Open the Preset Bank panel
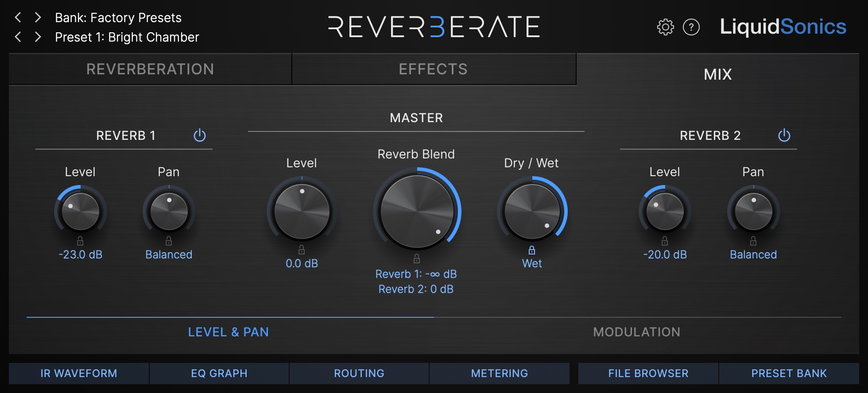The image size is (868, 393). click(x=789, y=373)
